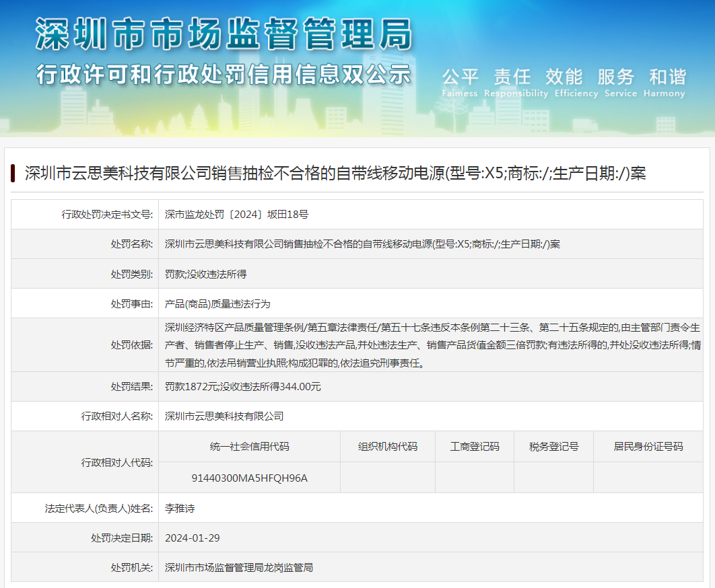Select the decision date 2024-01-29

point(192,538)
